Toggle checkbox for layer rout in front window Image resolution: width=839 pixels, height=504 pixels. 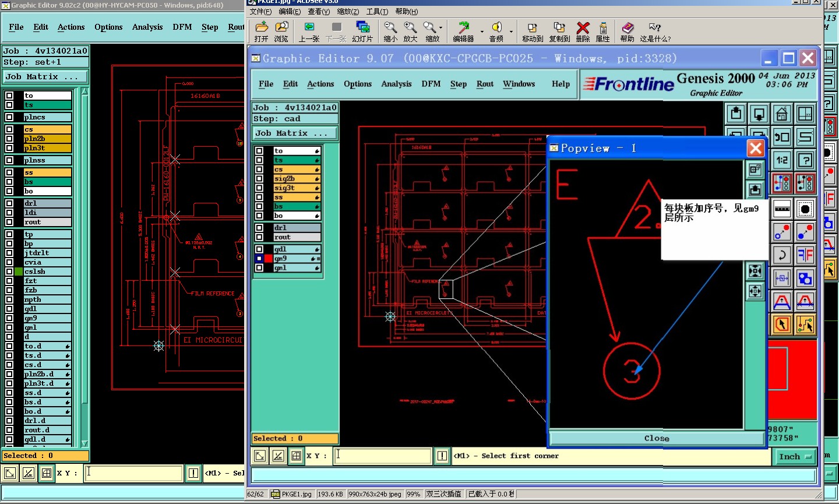click(259, 237)
